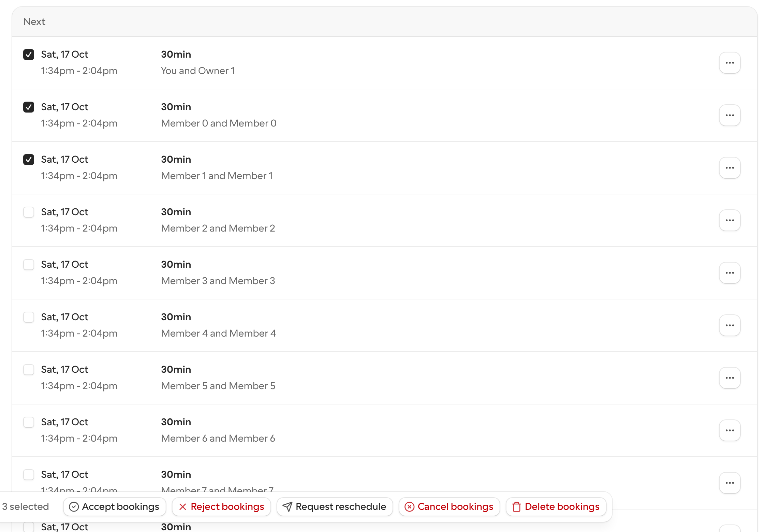Open three-dot menu for Member 3 booking

coord(730,273)
